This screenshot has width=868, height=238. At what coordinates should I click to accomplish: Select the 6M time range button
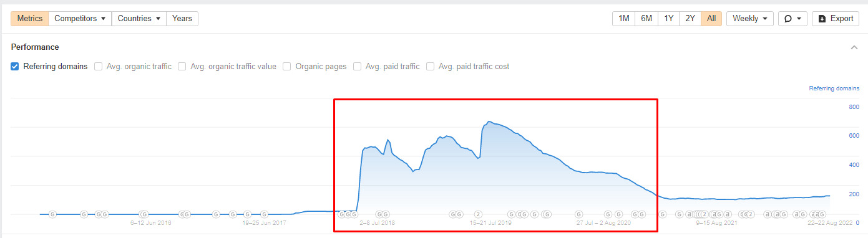646,19
